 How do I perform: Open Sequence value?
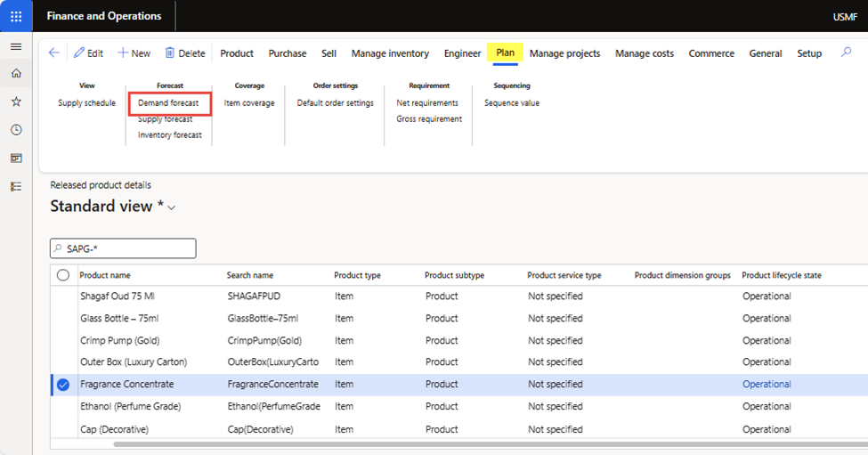point(512,103)
